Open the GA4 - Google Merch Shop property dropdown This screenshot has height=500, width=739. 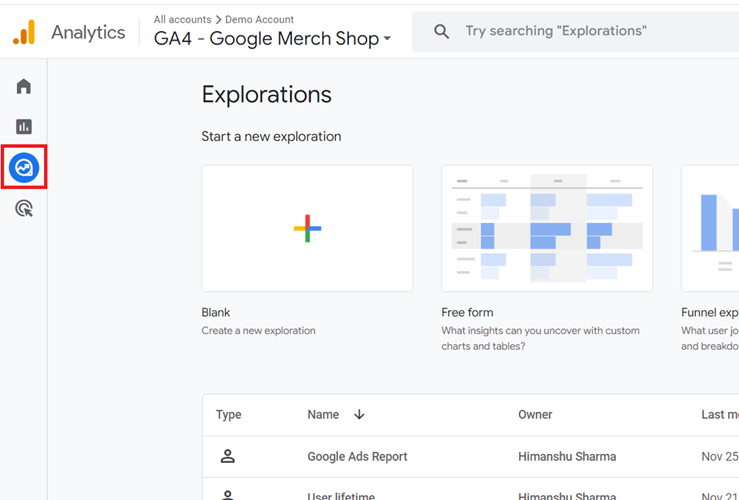coord(272,39)
